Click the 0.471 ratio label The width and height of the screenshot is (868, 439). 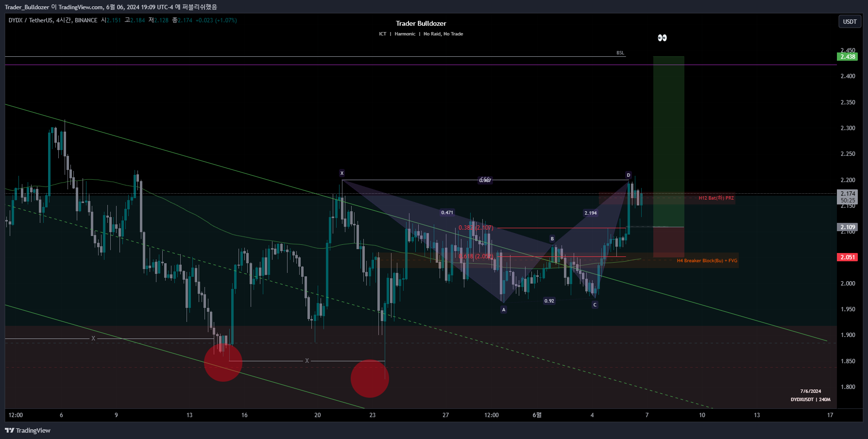[x=447, y=213]
